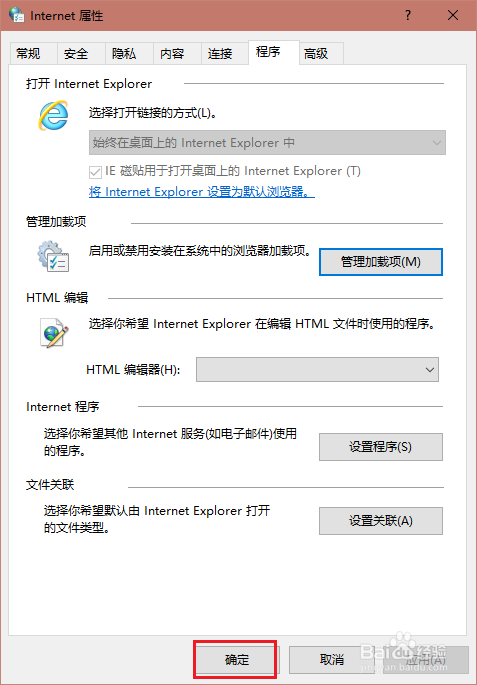477x685 pixels.
Task: Click the 设置程序(S) button
Action: (381, 447)
